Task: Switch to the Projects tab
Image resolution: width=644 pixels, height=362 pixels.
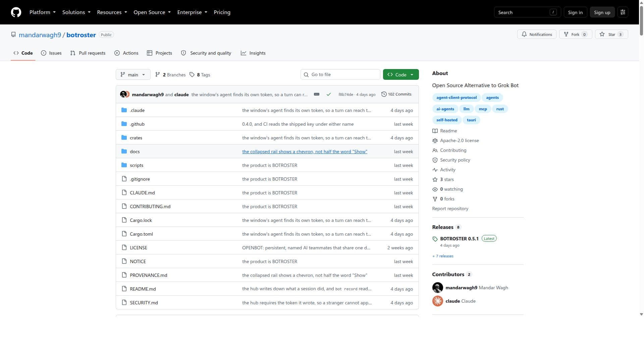Action: click(x=159, y=53)
